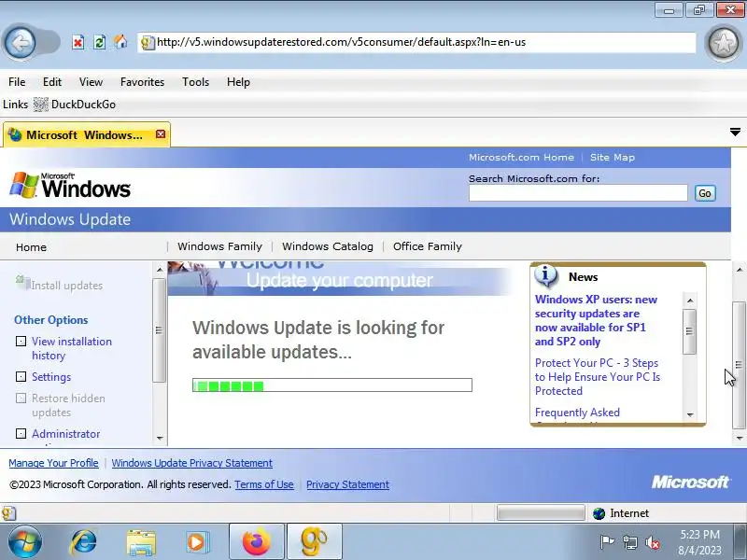Open the View menu
The width and height of the screenshot is (747, 560).
(91, 82)
